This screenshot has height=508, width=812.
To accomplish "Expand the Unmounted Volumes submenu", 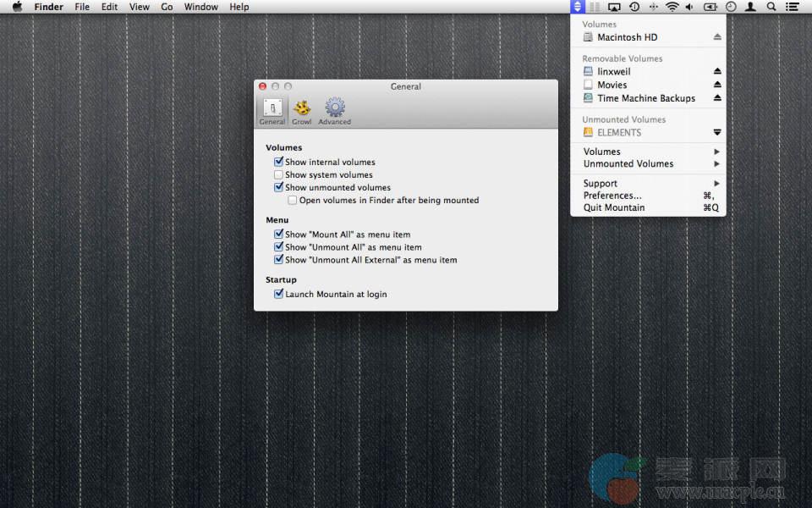I will tap(647, 163).
